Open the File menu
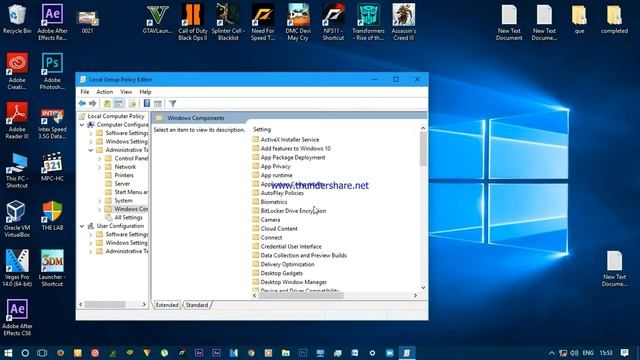The width and height of the screenshot is (640, 360). coord(84,92)
